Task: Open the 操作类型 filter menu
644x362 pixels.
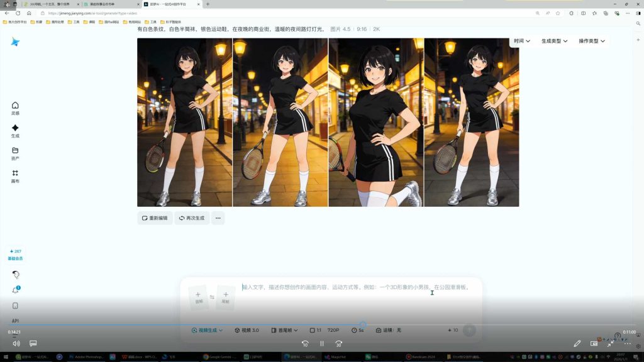Action: tap(592, 40)
